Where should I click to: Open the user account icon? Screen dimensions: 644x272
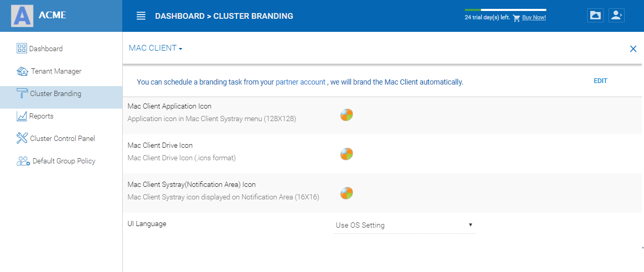(x=616, y=15)
